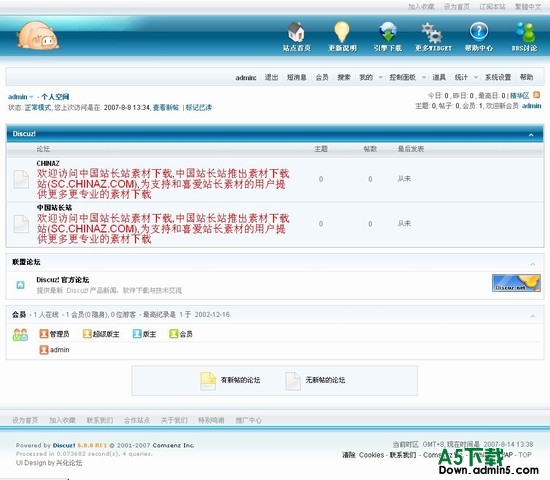The width and height of the screenshot is (550, 480).
Task: Click 关于我们 in the footer bar
Action: 174,420
